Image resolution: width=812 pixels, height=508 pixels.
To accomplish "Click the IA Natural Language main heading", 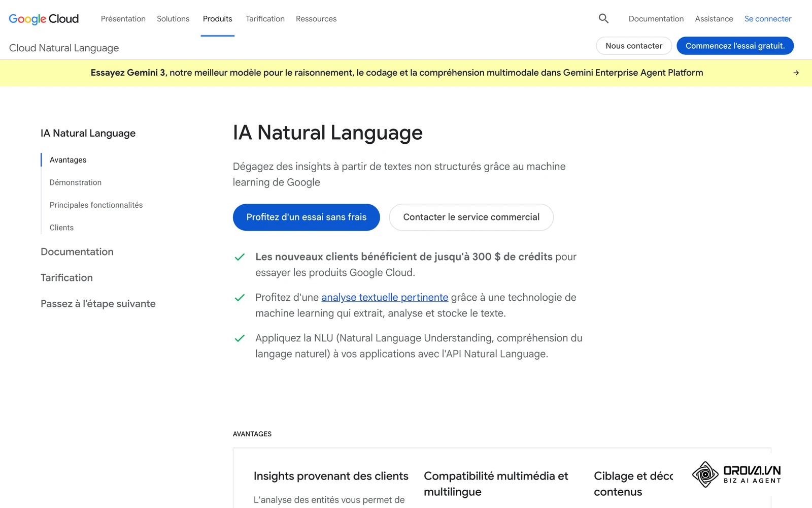I will 328,133.
